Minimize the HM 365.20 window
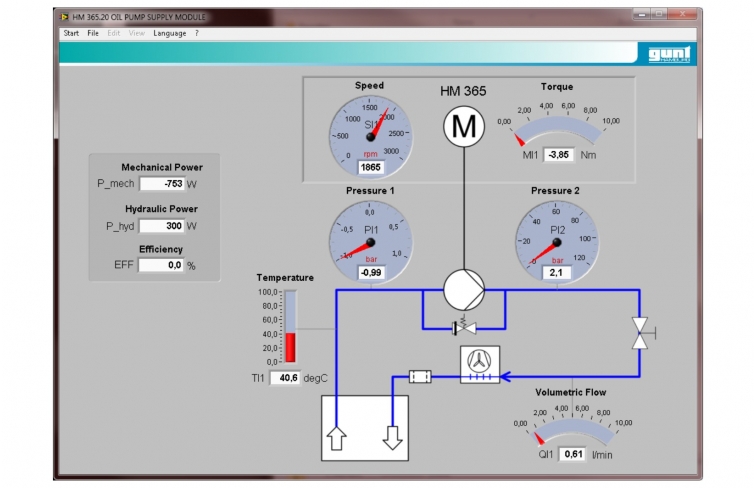The width and height of the screenshot is (755, 488). pyautogui.click(x=642, y=15)
